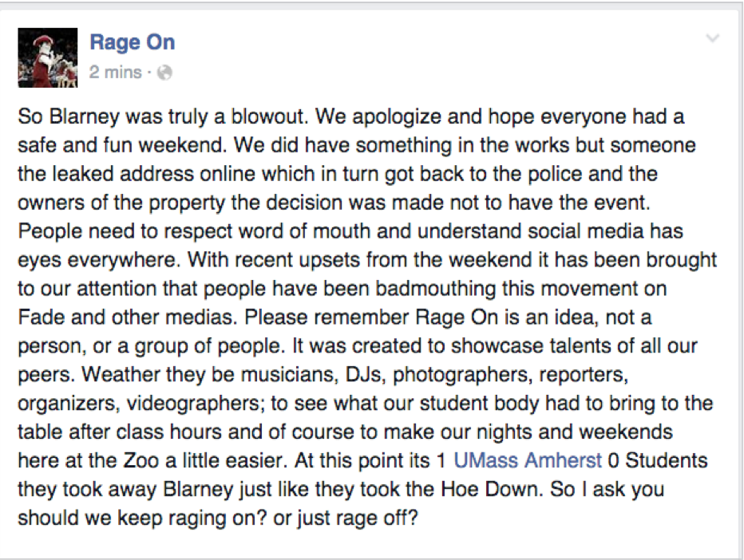Visit the Rage On page name link
The image size is (744, 560).
tap(133, 41)
